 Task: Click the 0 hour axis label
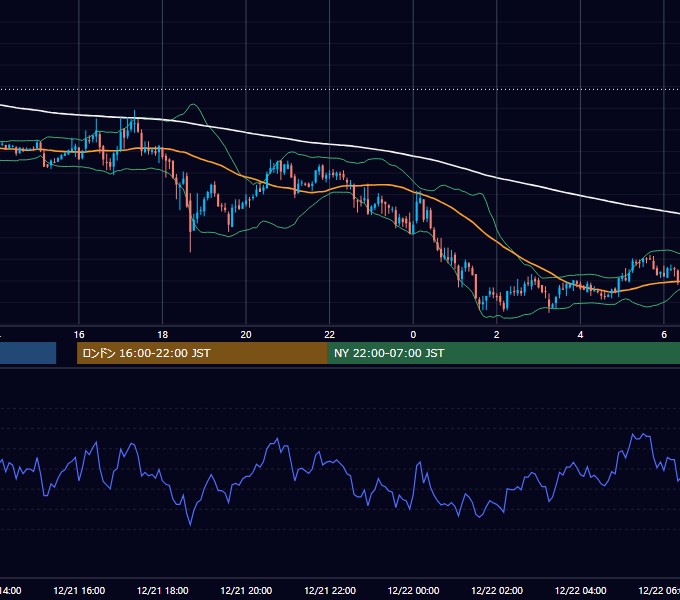click(x=413, y=335)
